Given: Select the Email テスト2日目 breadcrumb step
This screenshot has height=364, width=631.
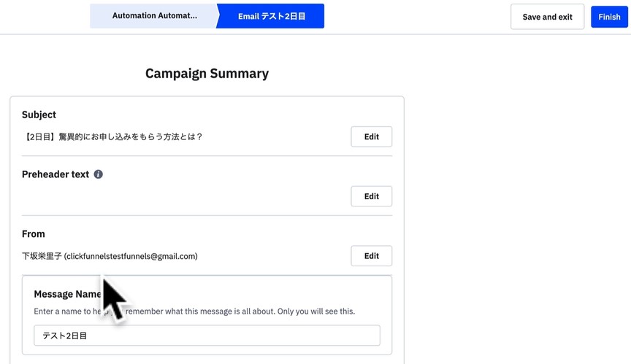Looking at the screenshot, I should click(x=272, y=16).
